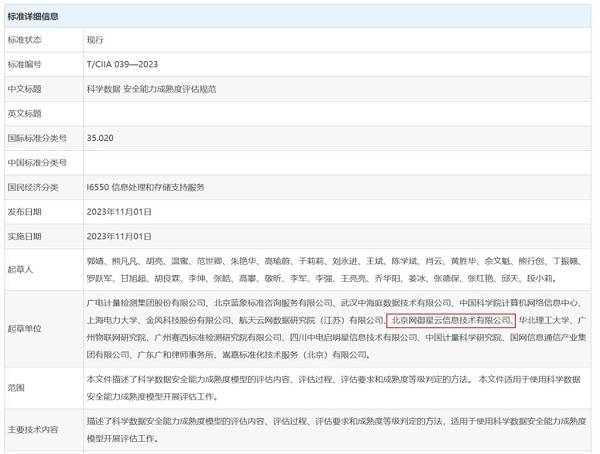
Task: Click the 实施日期 row label
Action: point(27,236)
